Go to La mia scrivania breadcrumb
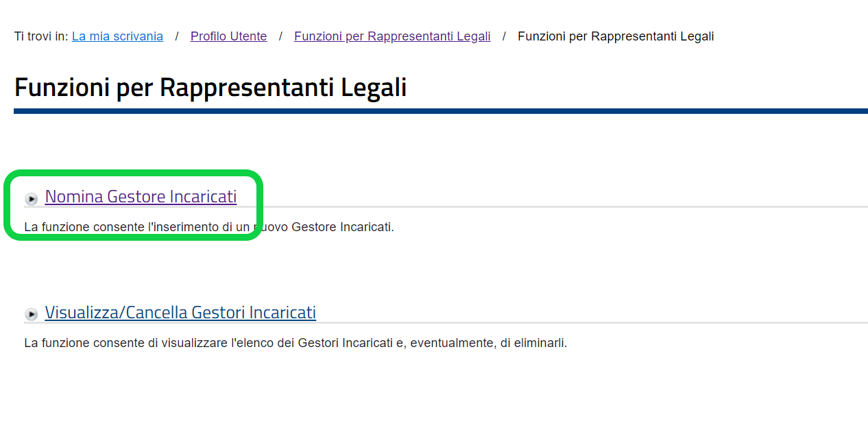 point(117,36)
